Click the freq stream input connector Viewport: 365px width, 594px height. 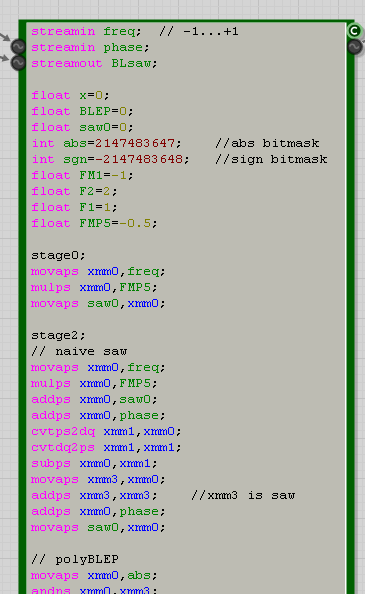(x=18, y=47)
